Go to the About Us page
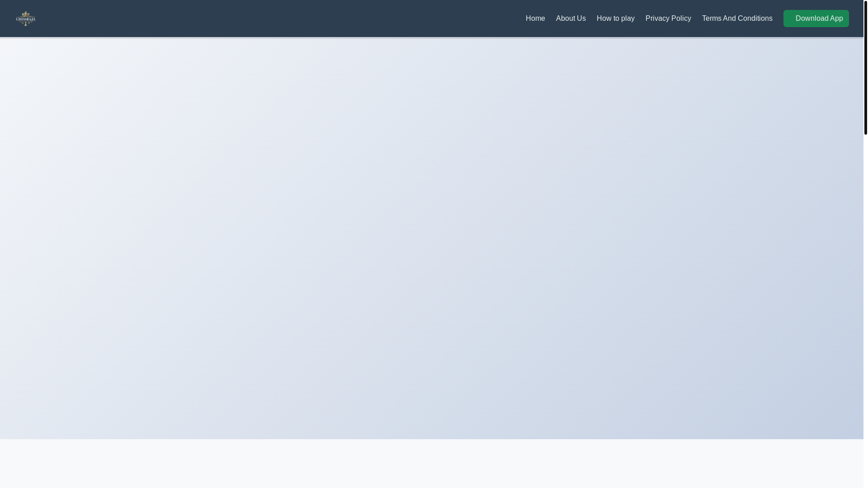 [571, 19]
